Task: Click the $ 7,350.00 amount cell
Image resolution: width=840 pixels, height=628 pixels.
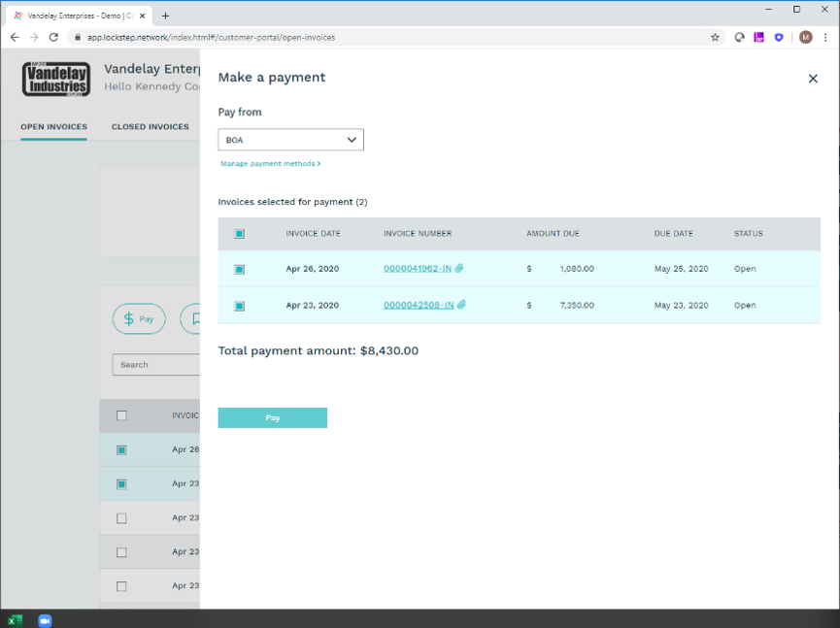Action: (560, 305)
